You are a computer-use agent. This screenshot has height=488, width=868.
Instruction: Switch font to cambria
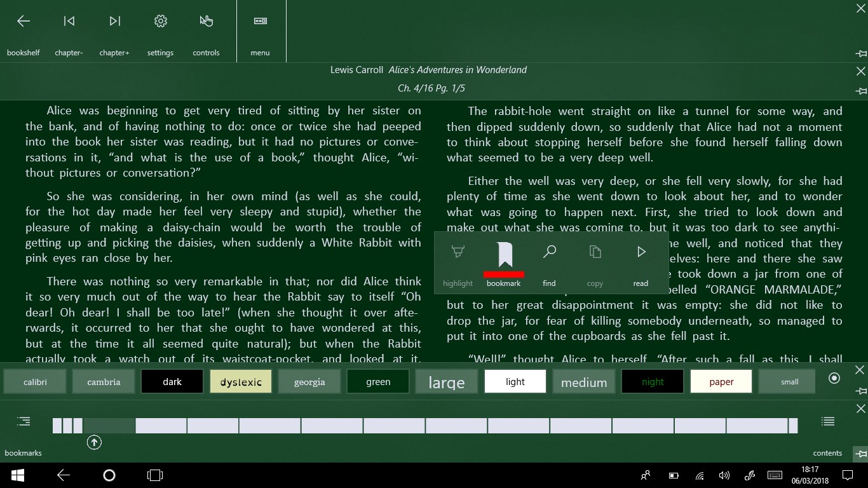(x=104, y=381)
